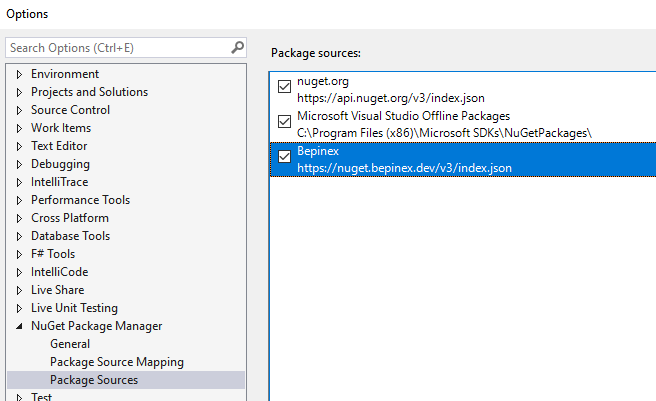Expand the Environment node
Viewport: 656px width, 401px height.
pyautogui.click(x=19, y=75)
